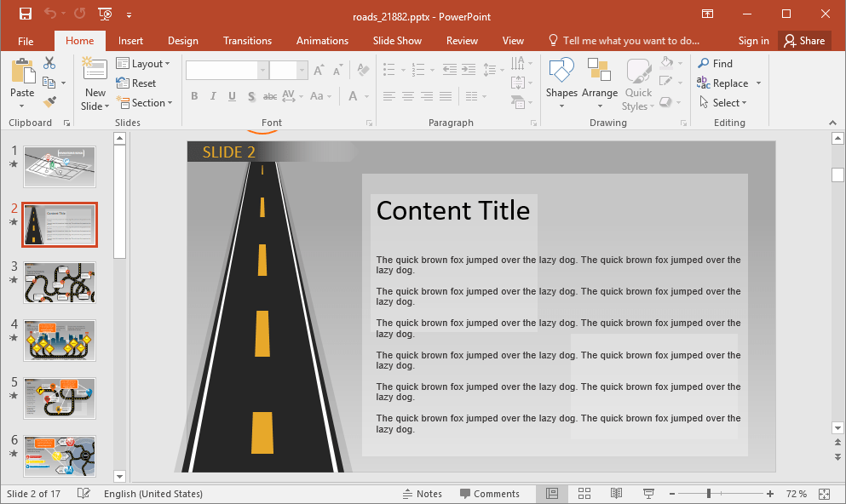Select the Italic formatting icon
846x504 pixels.
coord(212,96)
